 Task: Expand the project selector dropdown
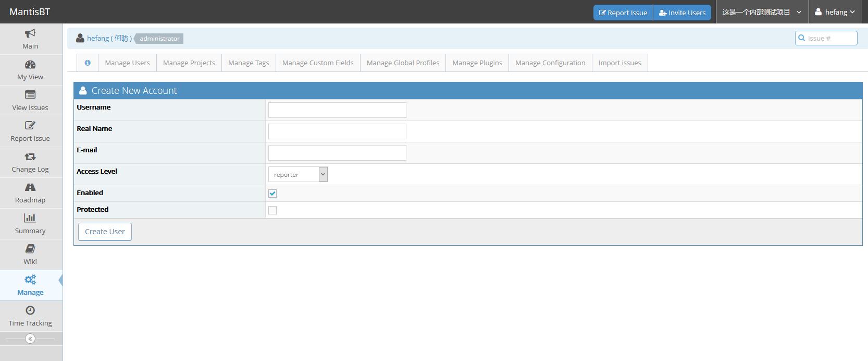[x=761, y=12]
